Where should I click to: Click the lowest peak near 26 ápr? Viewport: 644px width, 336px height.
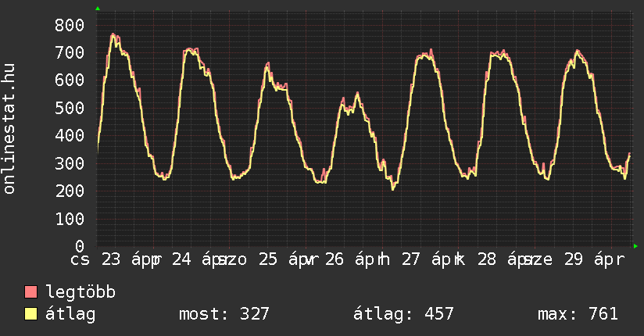pos(357,94)
